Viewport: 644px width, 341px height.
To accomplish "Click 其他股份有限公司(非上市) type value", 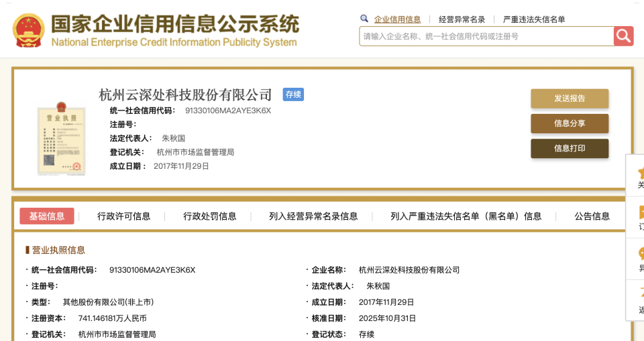I will click(108, 302).
